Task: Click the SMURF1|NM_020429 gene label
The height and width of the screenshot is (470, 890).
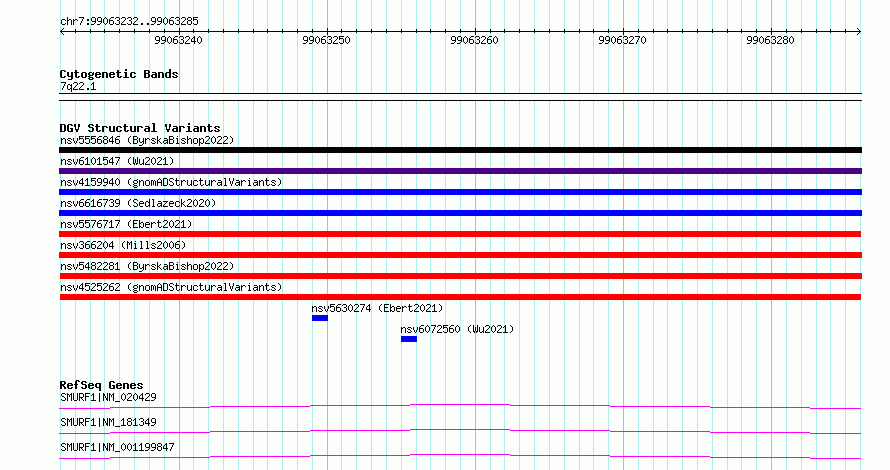Action: pyautogui.click(x=108, y=397)
